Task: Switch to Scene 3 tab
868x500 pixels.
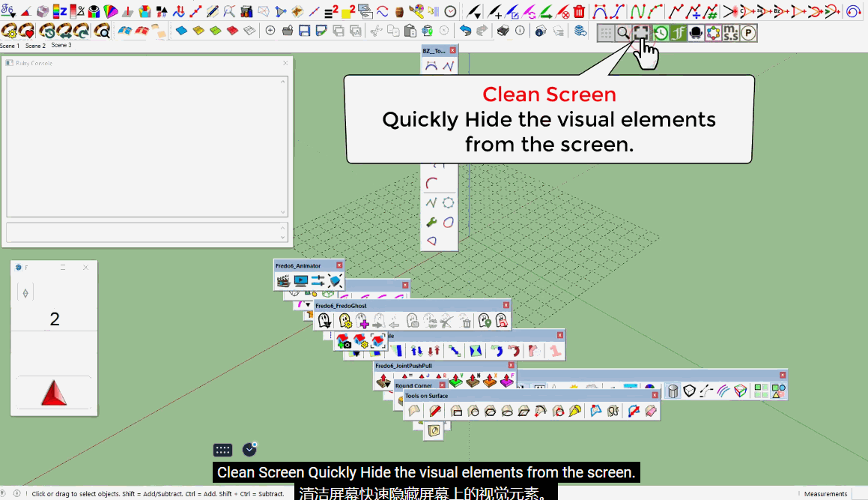Action: (x=61, y=45)
